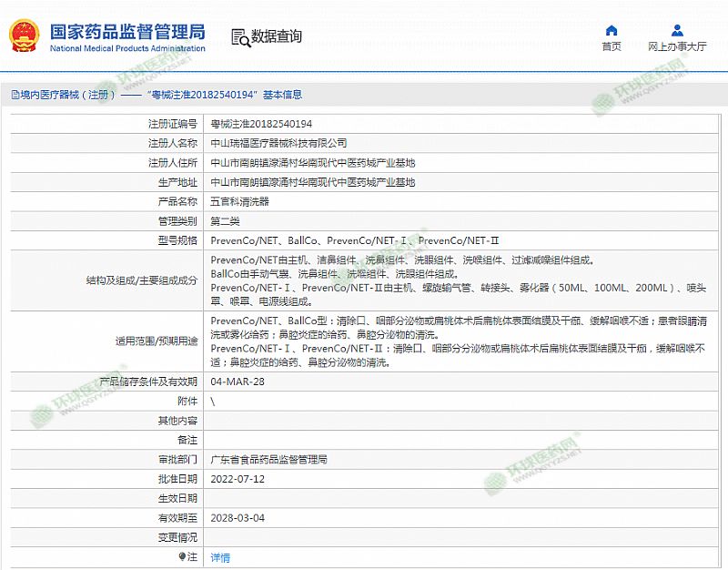Open the 详情 details link
This screenshot has height=570, width=728.
[x=220, y=557]
